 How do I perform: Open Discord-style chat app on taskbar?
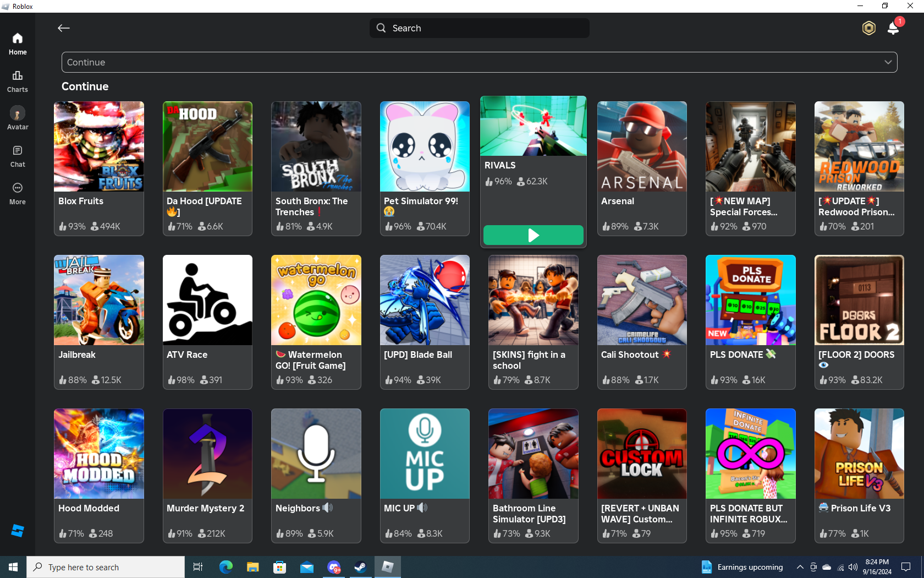tap(334, 567)
